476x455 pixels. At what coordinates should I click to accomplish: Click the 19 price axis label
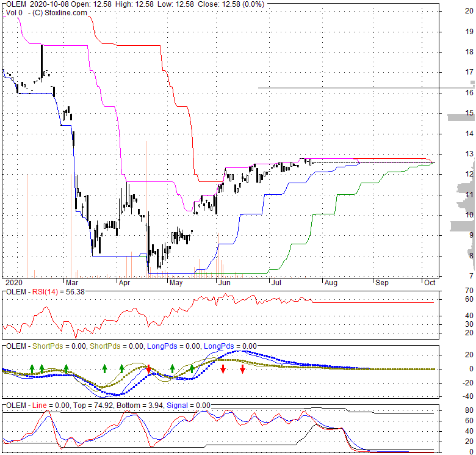pos(469,31)
